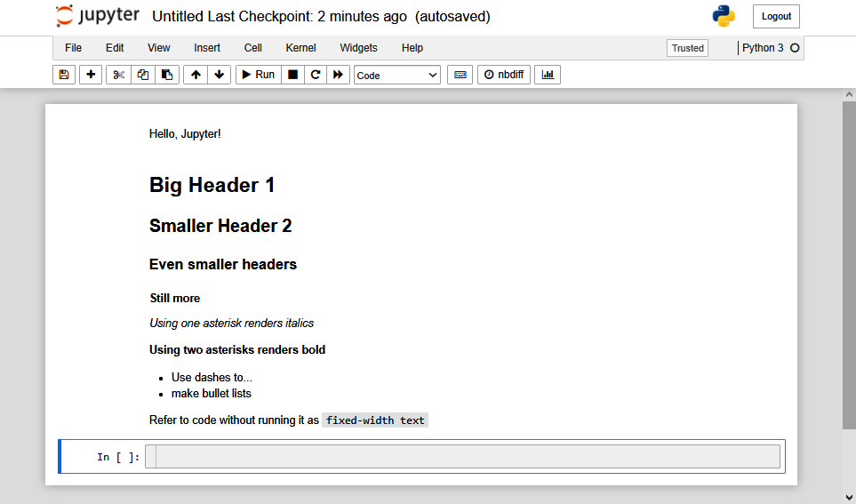The height and width of the screenshot is (504, 856).
Task: Click the scrollbar down arrow
Action: [x=849, y=497]
